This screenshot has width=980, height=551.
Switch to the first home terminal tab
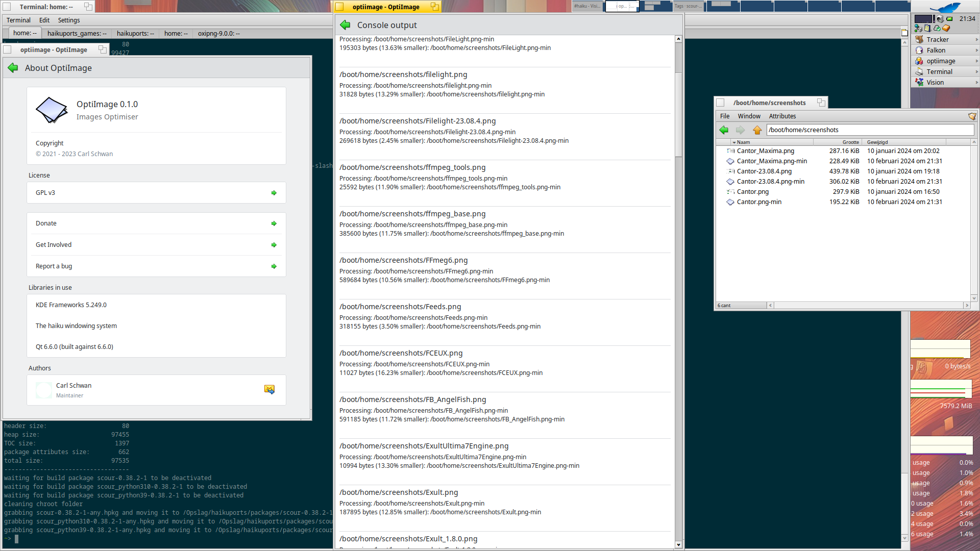click(25, 33)
